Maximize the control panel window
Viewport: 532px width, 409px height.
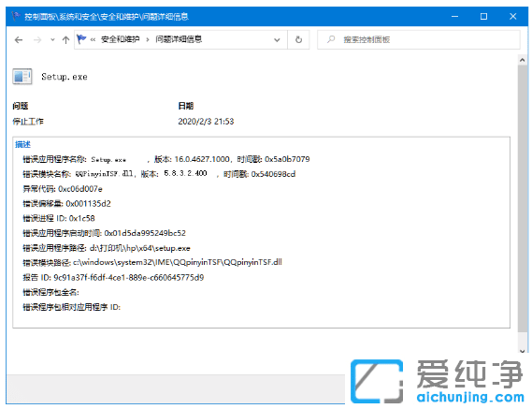click(x=483, y=16)
